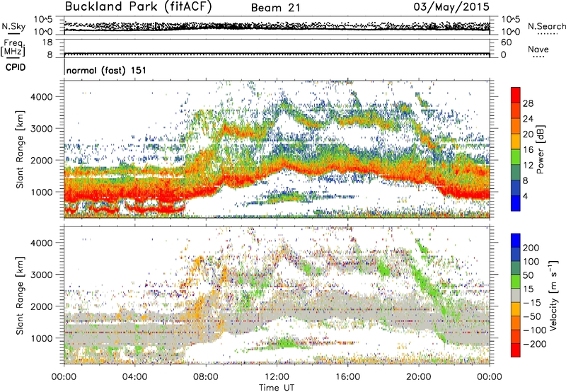
Task: Select the Freq. [MHz] axis label
Action: point(13,47)
